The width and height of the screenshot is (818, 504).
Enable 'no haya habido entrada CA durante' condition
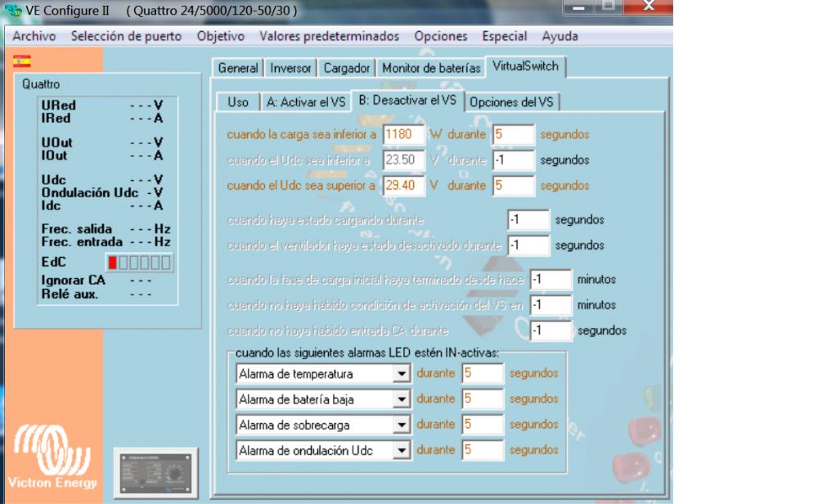tap(338, 331)
